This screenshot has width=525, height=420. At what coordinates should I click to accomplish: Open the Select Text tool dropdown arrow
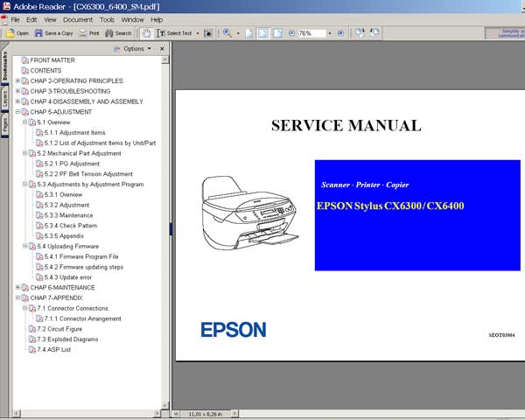(198, 33)
